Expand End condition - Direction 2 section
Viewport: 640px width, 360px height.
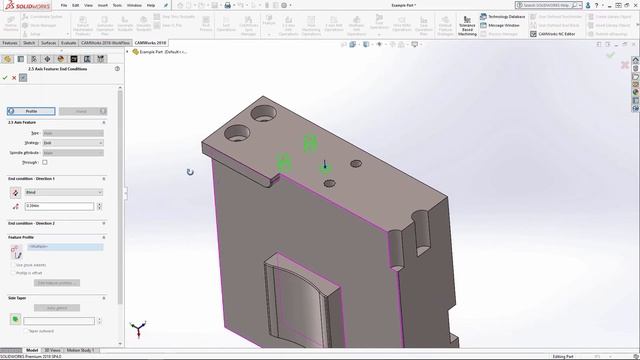[x=104, y=223]
